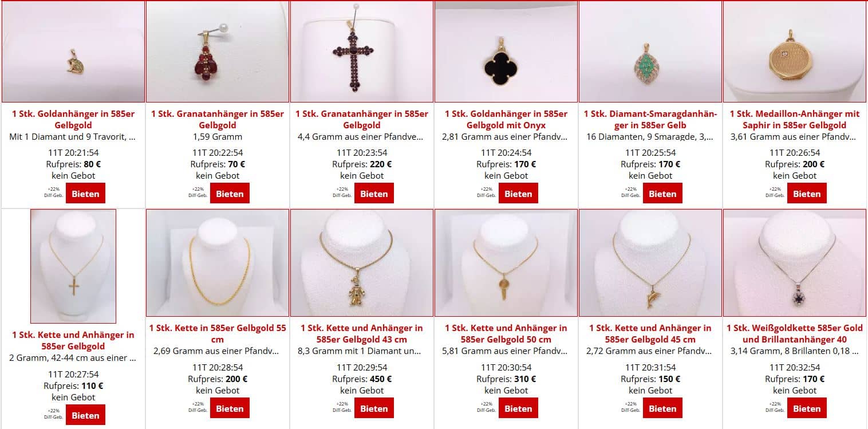Bid on the 70 € Granatanhänger
Screen dimensions: 868x429
pyautogui.click(x=230, y=194)
